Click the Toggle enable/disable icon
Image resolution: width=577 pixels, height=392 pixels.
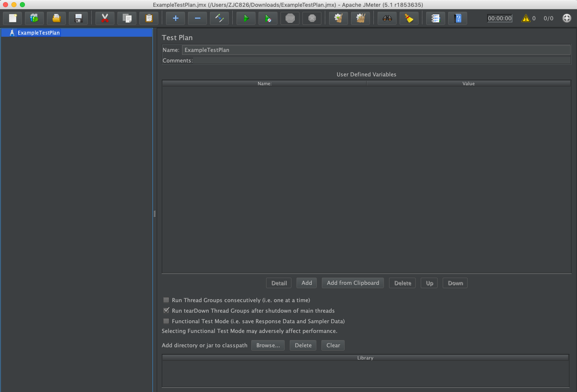[x=220, y=18]
